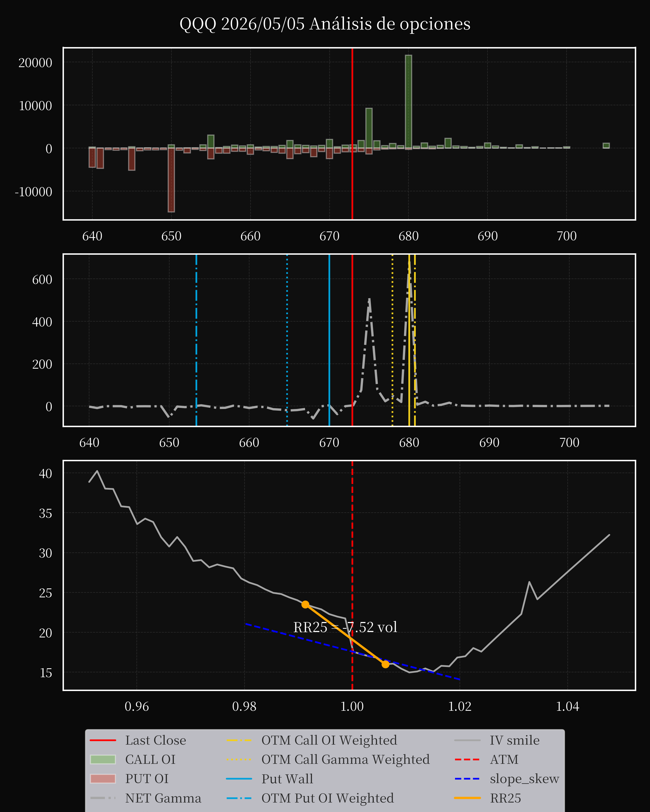Image resolution: width=650 pixels, height=812 pixels.
Task: Click the '600' y-axis label of the gamma chart
Action: pos(42,279)
